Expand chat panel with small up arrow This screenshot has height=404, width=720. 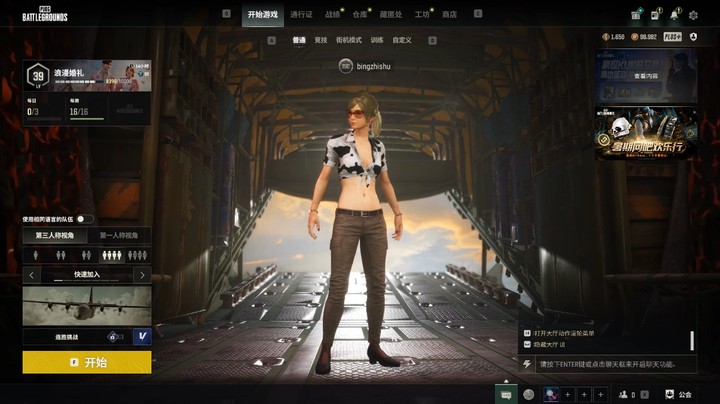[x=506, y=381]
